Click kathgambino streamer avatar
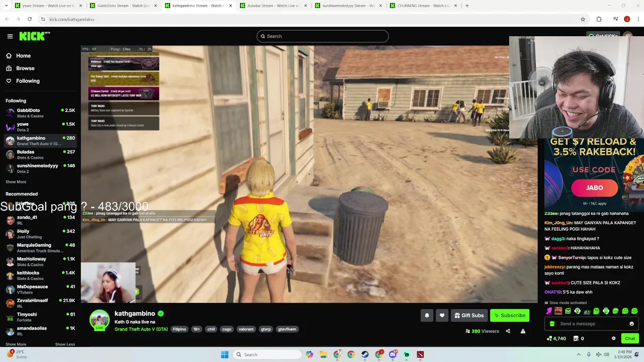This screenshot has height=362, width=644. (x=100, y=320)
